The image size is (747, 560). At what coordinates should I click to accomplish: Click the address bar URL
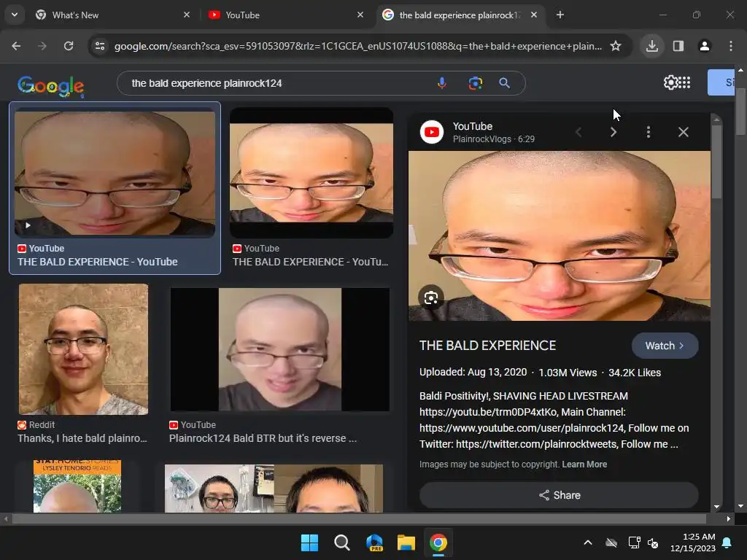coord(357,46)
